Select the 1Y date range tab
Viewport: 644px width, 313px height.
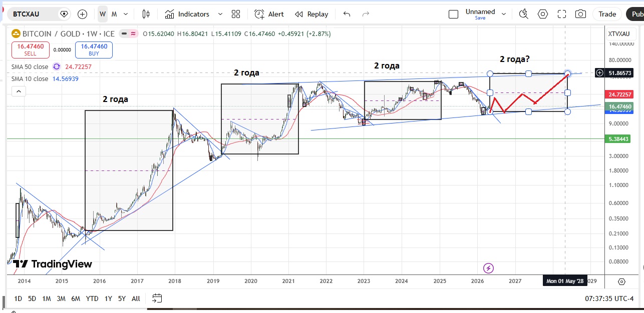coord(108,298)
